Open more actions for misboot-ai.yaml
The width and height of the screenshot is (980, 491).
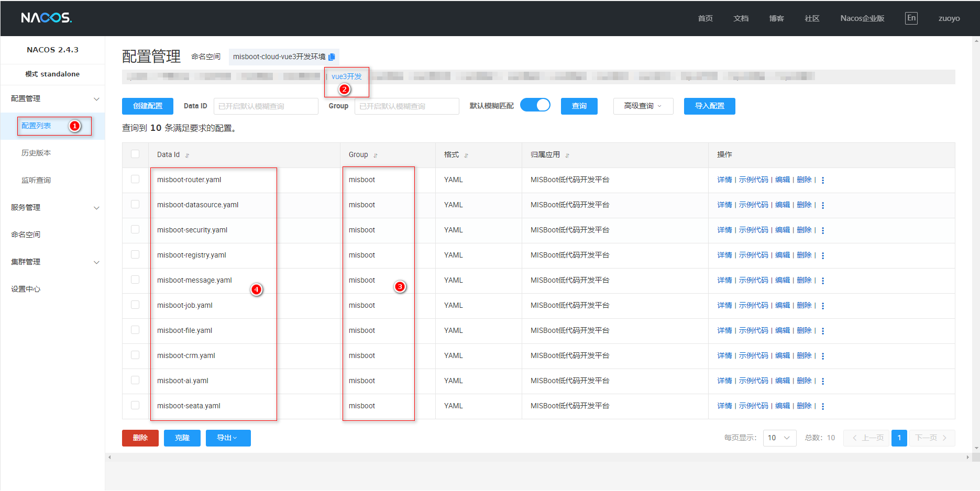point(823,381)
